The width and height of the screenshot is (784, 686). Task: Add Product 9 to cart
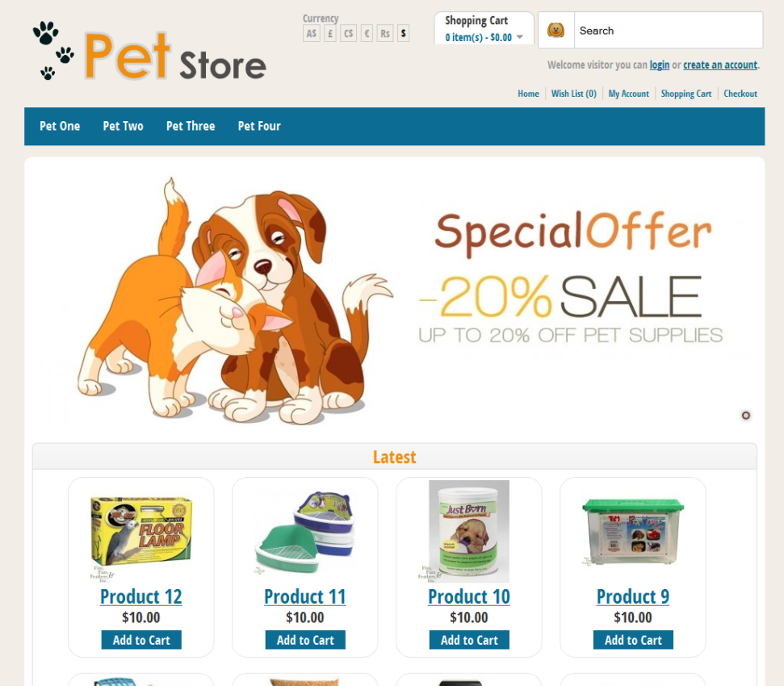tap(633, 639)
